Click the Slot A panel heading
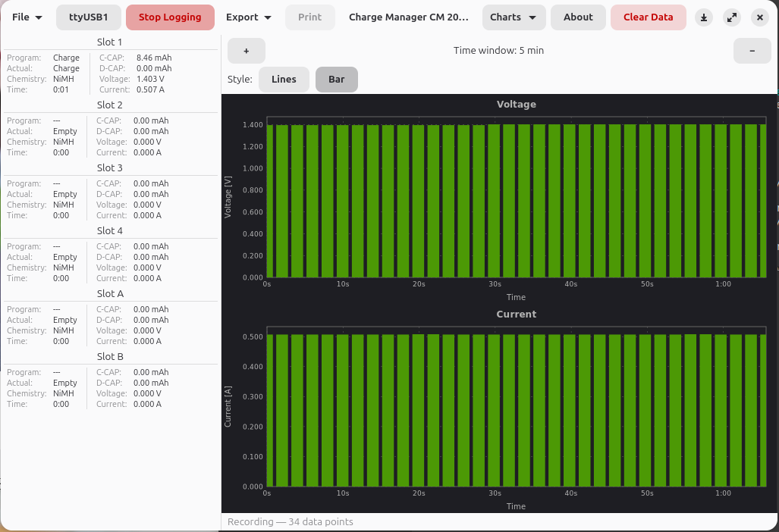The width and height of the screenshot is (779, 532). click(110, 294)
